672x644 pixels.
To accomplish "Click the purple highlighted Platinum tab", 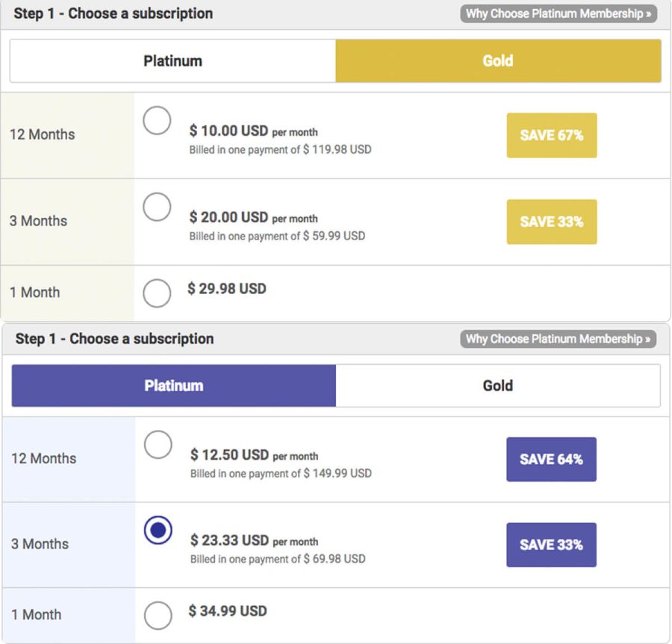I will click(173, 386).
